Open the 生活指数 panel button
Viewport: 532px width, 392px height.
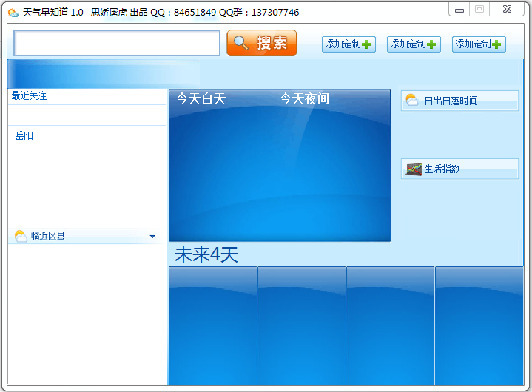click(x=459, y=169)
